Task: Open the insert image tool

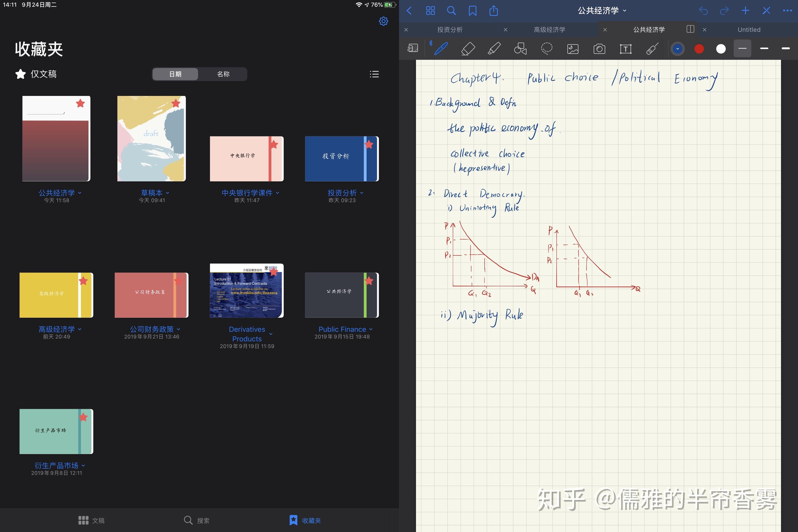Action: pos(573,49)
